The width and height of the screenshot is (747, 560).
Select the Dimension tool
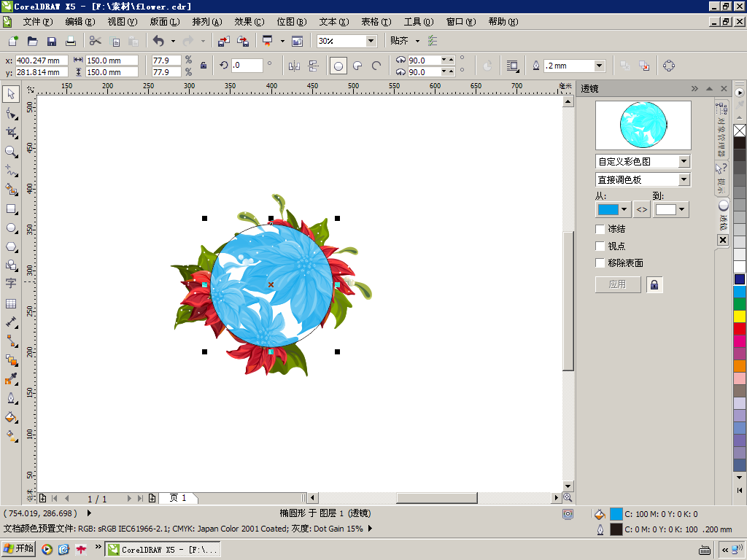tap(11, 322)
